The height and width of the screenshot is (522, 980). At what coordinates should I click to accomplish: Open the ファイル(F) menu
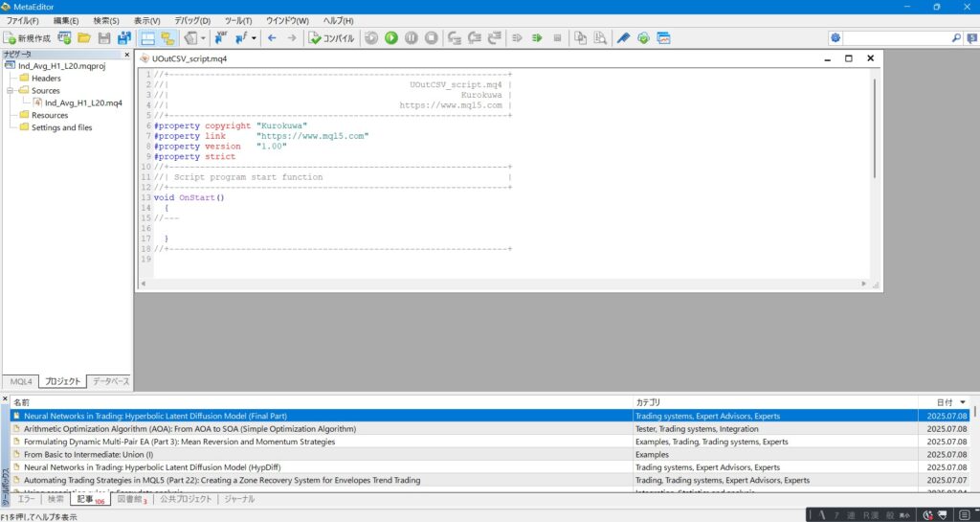(23, 21)
